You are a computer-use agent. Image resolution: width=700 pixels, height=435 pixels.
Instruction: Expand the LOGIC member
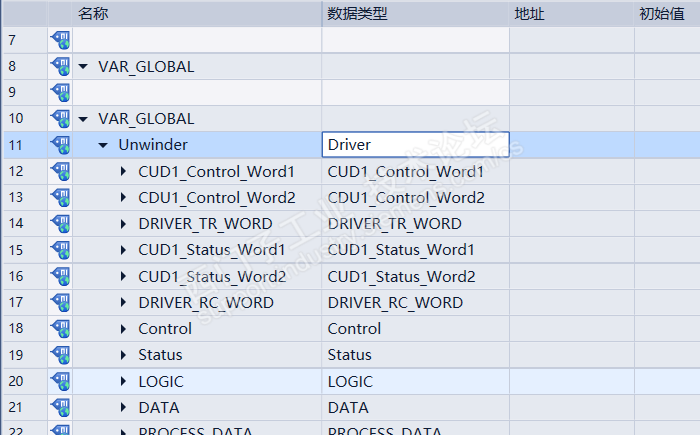[123, 381]
